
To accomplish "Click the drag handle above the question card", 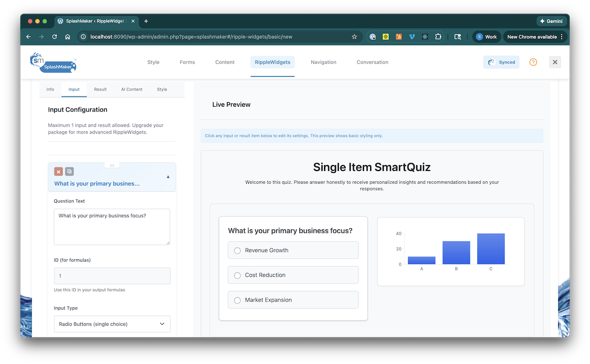I will (112, 165).
